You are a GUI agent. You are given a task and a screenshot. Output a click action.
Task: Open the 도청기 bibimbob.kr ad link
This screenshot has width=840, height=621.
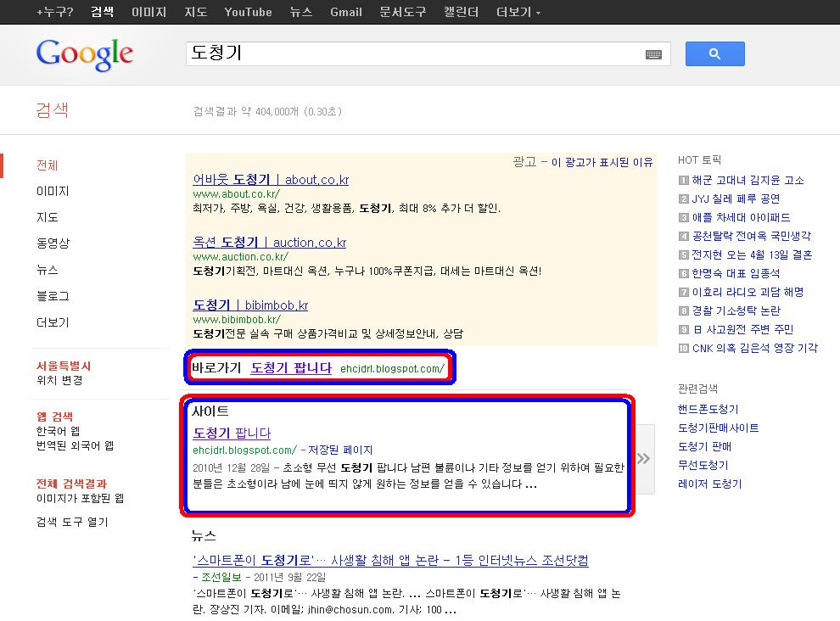250,305
